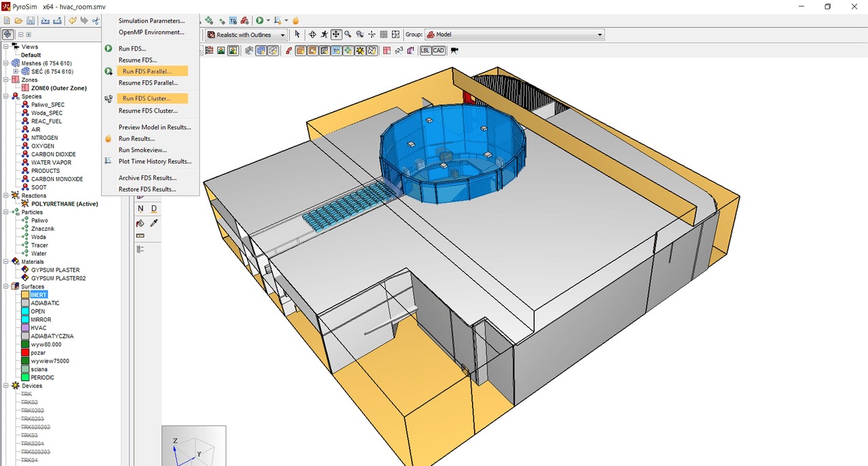This screenshot has width=868, height=466.
Task: Toggle the sun icon visibility button
Action: pos(360,50)
